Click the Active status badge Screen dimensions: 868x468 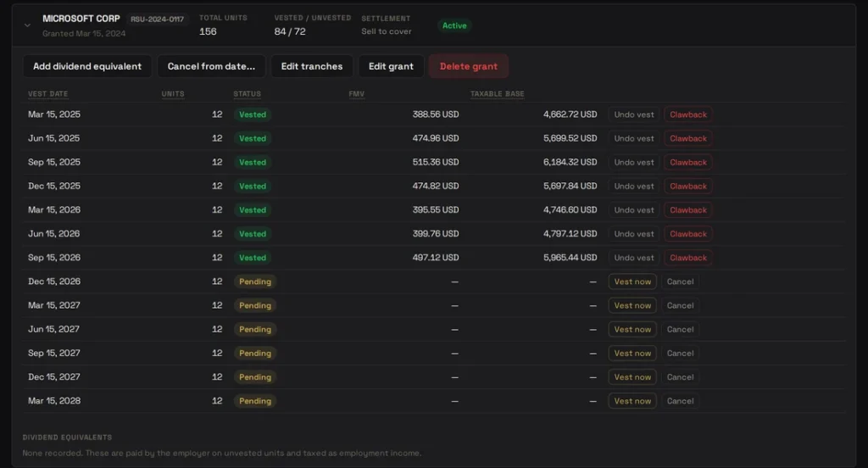[454, 25]
